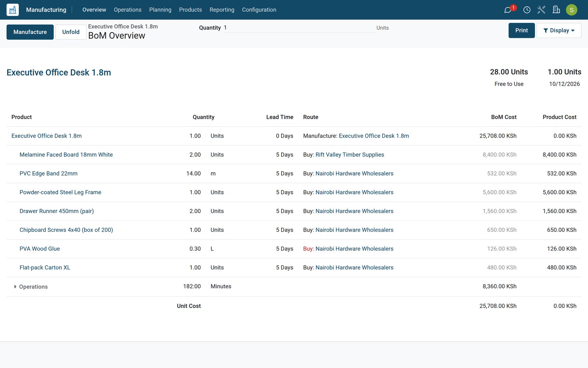This screenshot has width=588, height=368.
Task: Open Executive Office Desk 1.8m breadcrumb
Action: 123,26
